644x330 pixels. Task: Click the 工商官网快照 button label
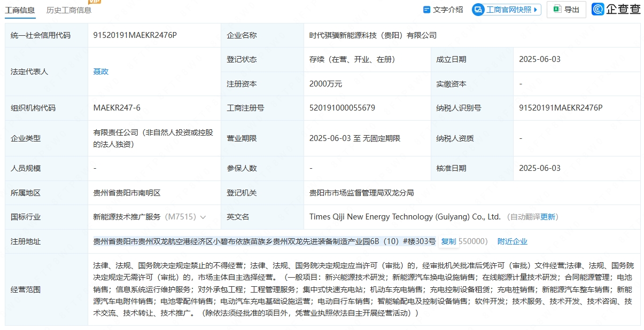(x=508, y=10)
